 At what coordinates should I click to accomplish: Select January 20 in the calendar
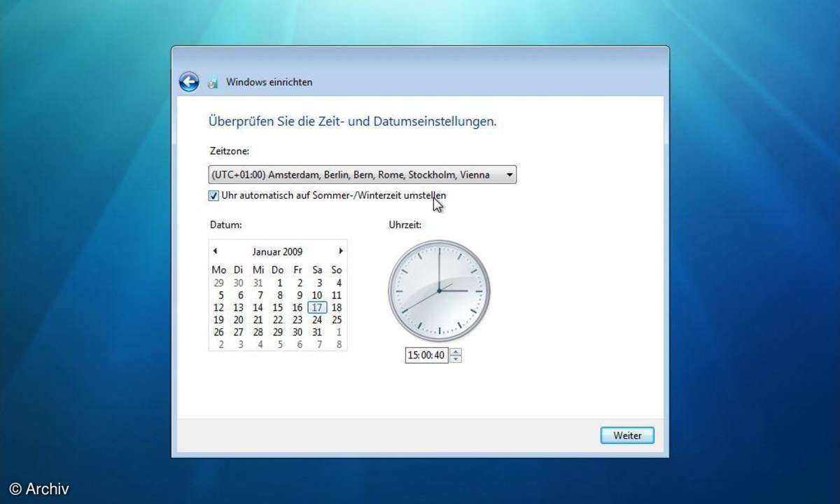tap(238, 320)
